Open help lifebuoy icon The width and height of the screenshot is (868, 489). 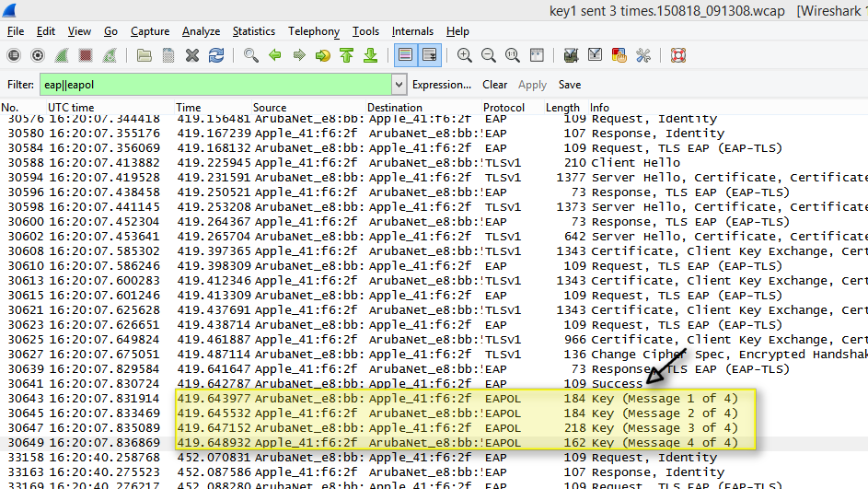678,55
